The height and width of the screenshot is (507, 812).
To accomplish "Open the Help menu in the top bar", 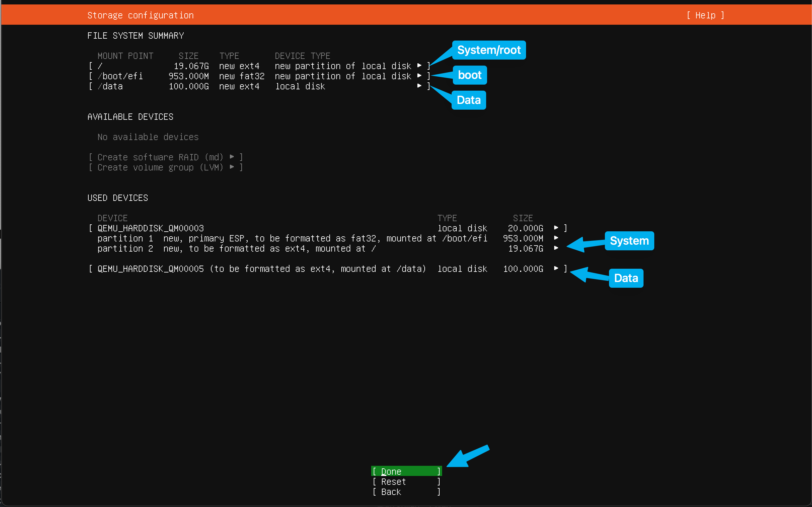I will click(x=705, y=15).
